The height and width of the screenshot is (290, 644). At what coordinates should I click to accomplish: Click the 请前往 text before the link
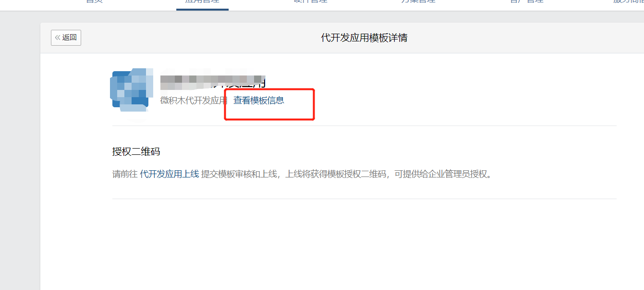click(x=125, y=174)
